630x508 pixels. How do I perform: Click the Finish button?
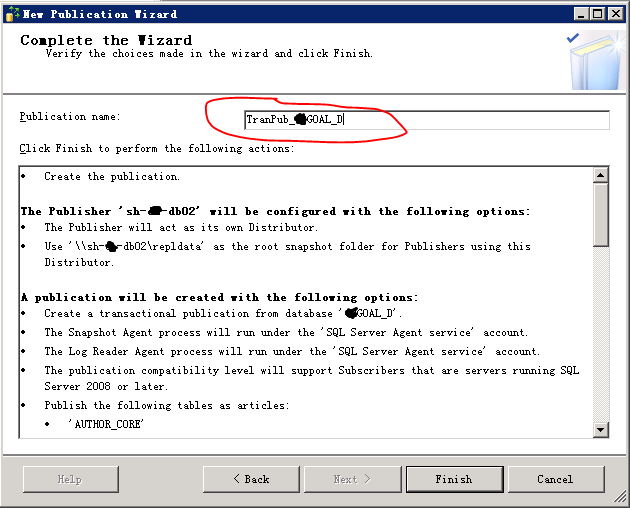click(x=454, y=479)
